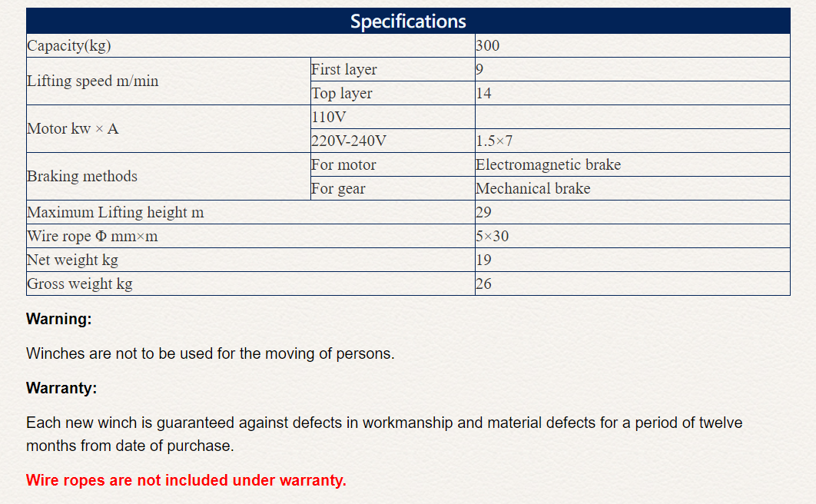
Task: Click the 220V-240V cell
Action: 349,141
